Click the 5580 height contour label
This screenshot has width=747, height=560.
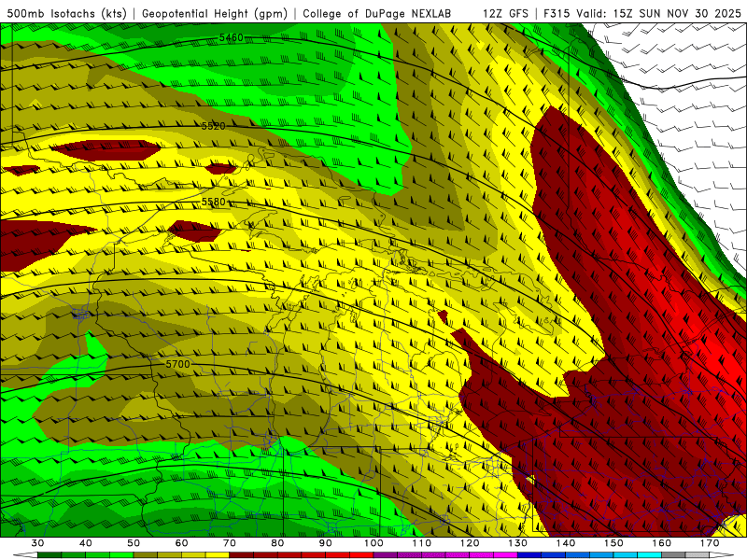coord(213,202)
